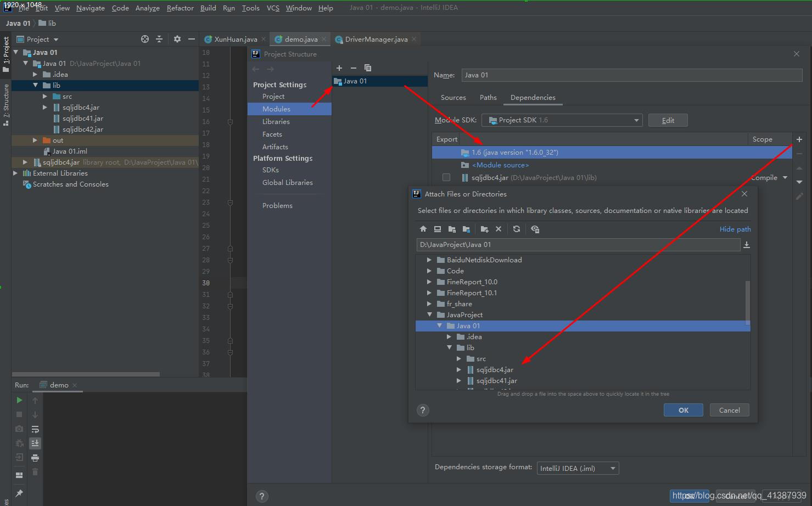This screenshot has height=506, width=812.
Task: Click the Desktop directory icon in file chooser
Action: 438,229
